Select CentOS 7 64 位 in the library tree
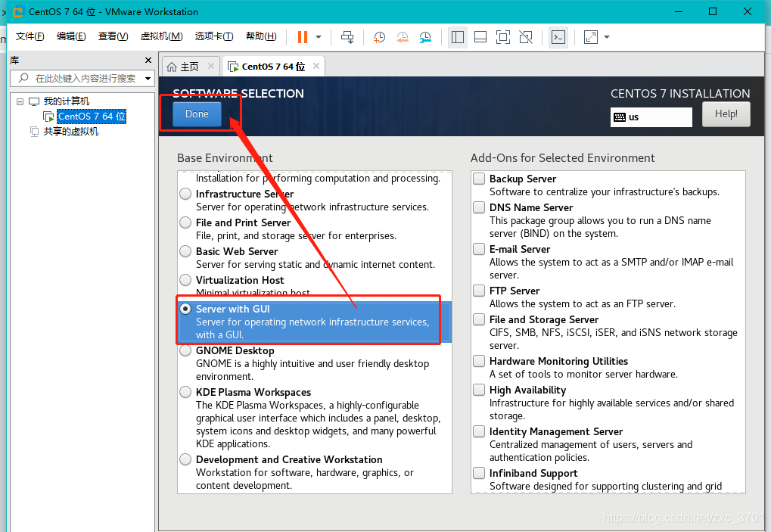 click(x=92, y=117)
